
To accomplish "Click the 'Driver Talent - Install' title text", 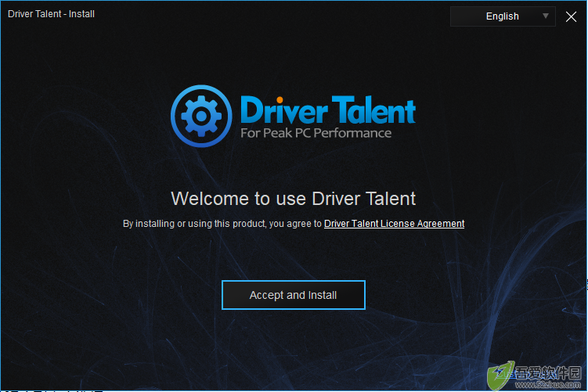I will 51,14.
